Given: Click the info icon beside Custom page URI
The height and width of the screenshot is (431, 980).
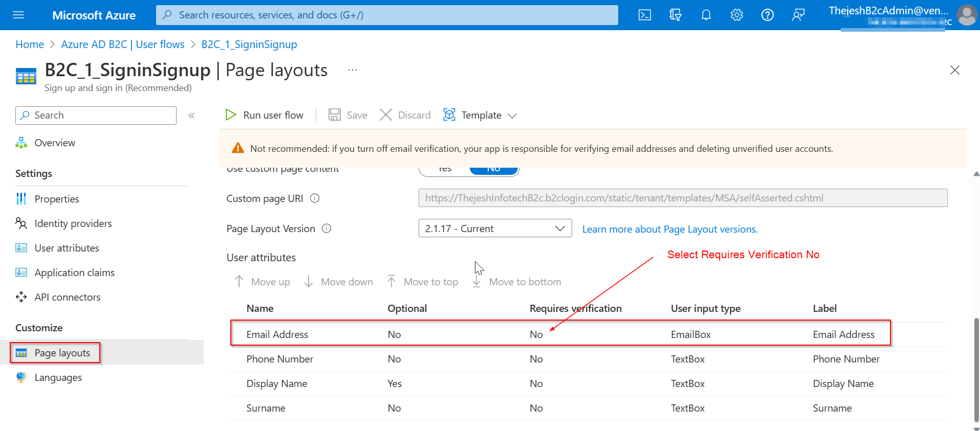Looking at the screenshot, I should 315,198.
